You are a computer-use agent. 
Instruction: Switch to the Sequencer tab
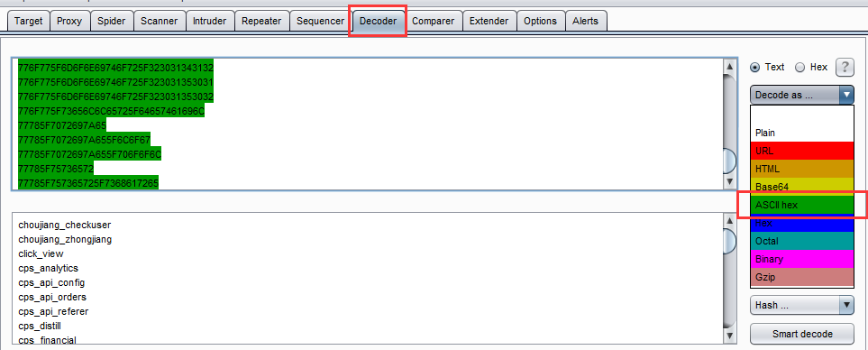tap(321, 21)
